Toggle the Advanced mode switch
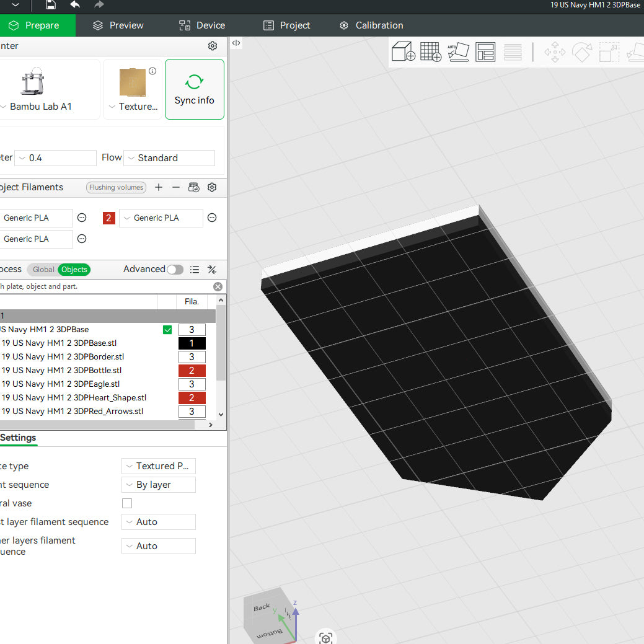The width and height of the screenshot is (644, 644). pos(175,270)
